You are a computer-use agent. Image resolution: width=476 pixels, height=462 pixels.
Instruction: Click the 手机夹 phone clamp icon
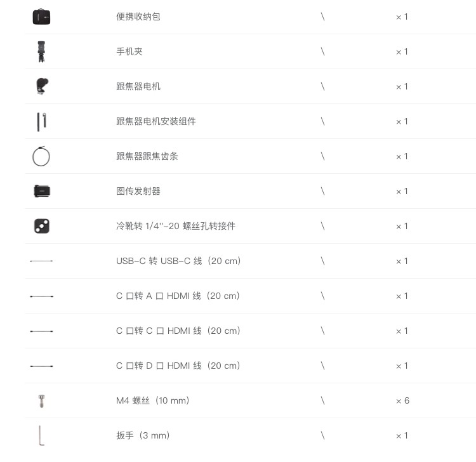pos(41,51)
